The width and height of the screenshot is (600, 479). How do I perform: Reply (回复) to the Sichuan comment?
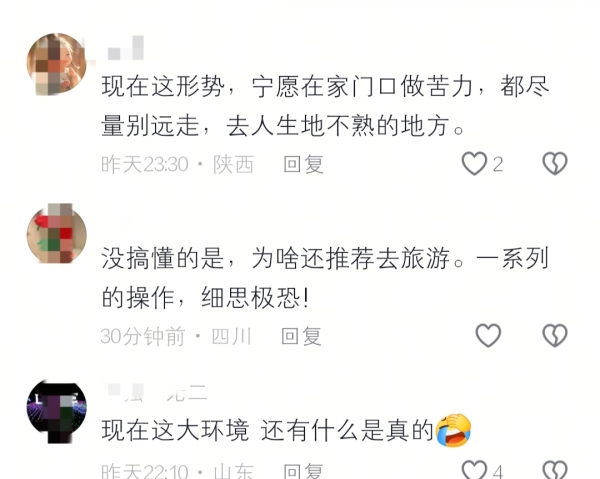point(301,336)
